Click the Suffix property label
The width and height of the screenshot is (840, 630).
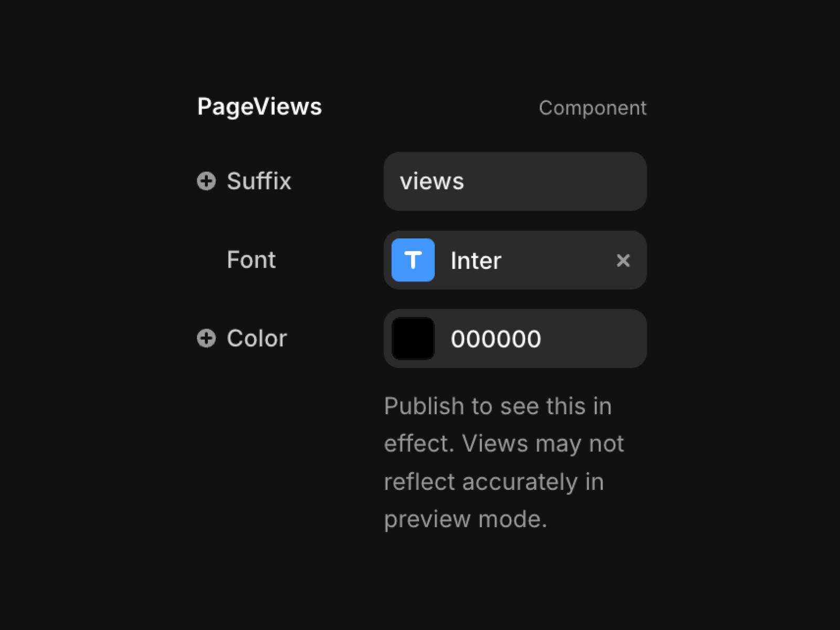click(259, 181)
